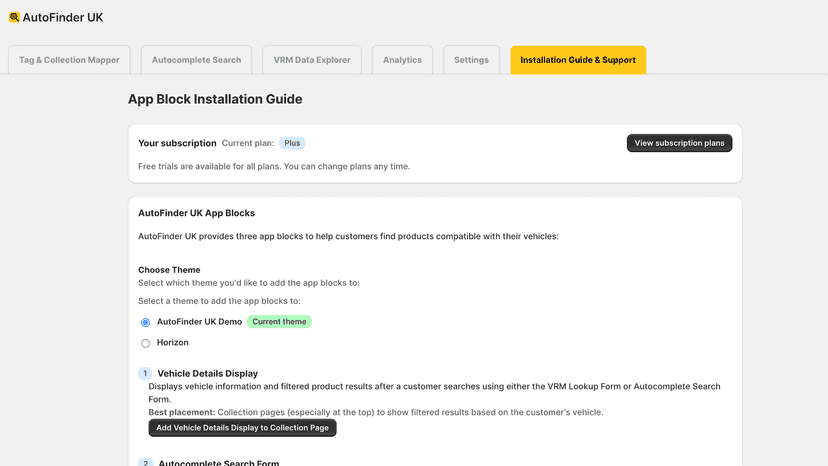This screenshot has width=828, height=466.
Task: Click the Autocomplete Search Form heading
Action: point(219,463)
